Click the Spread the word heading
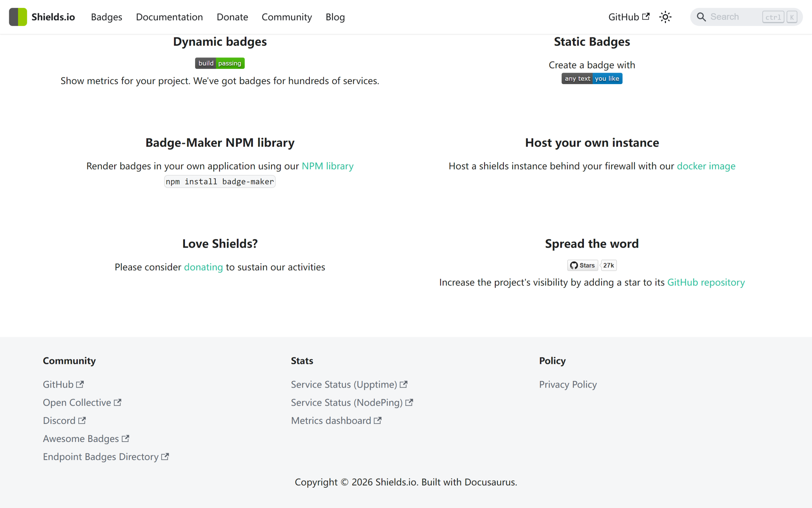812x508 pixels. [x=592, y=244]
